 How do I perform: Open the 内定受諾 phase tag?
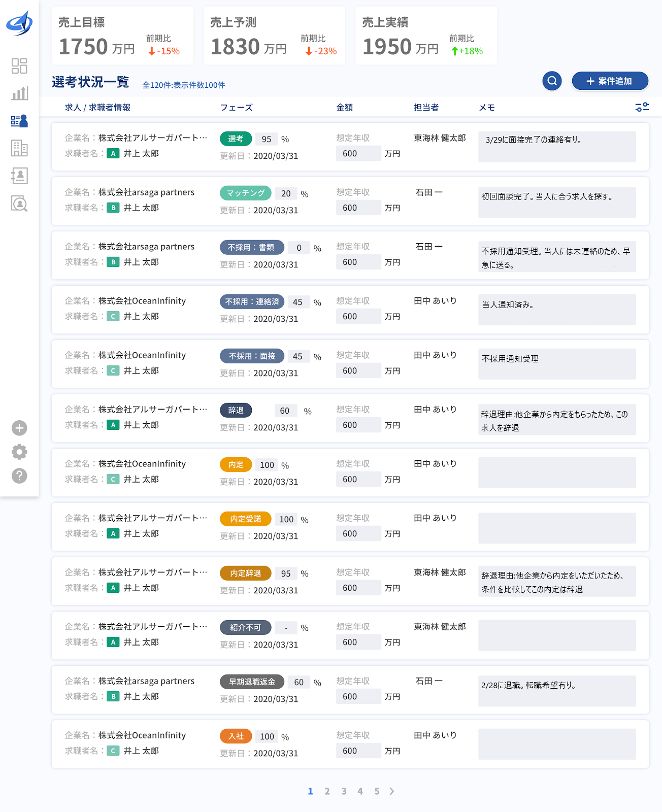coord(246,519)
